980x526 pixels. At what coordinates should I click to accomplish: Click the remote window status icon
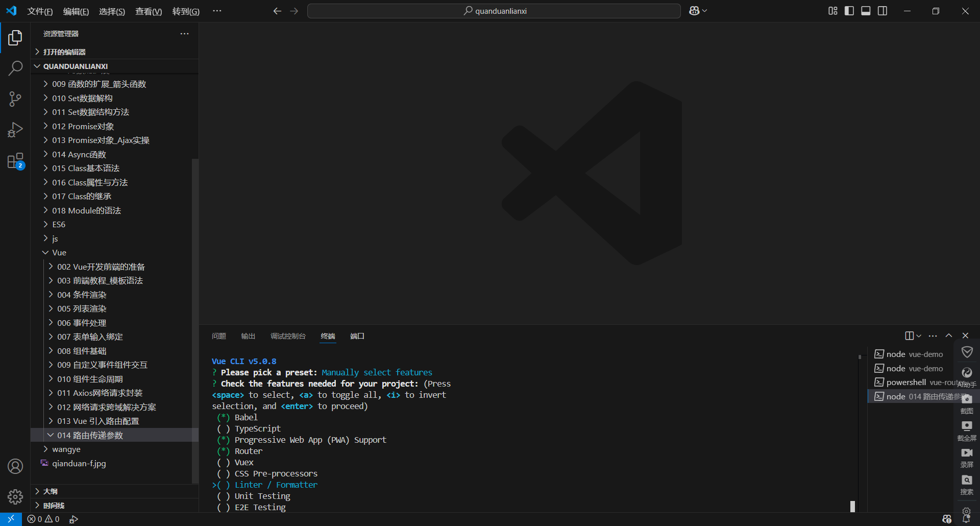[11, 519]
